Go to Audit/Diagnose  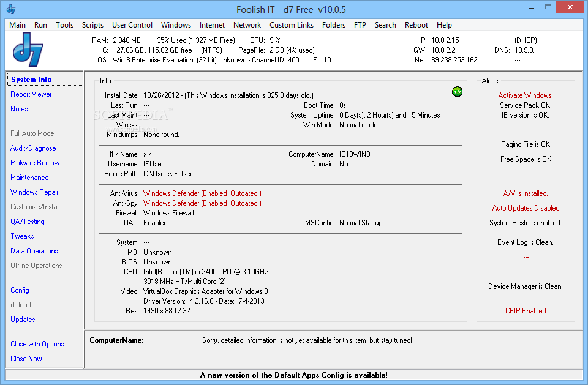tap(33, 148)
